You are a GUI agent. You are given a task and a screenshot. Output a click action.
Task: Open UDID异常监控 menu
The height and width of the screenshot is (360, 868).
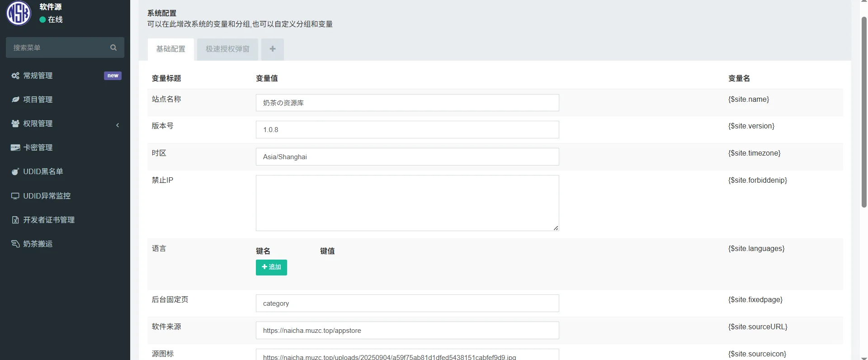[65, 196]
